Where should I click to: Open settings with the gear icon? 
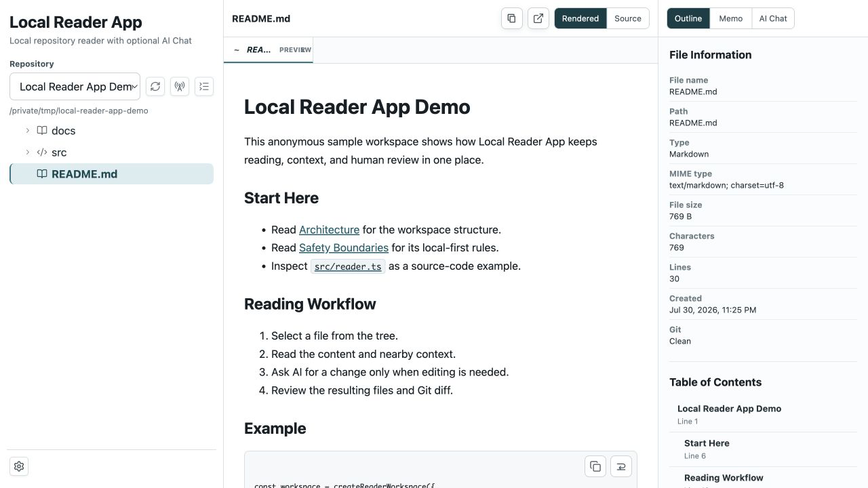[19, 466]
